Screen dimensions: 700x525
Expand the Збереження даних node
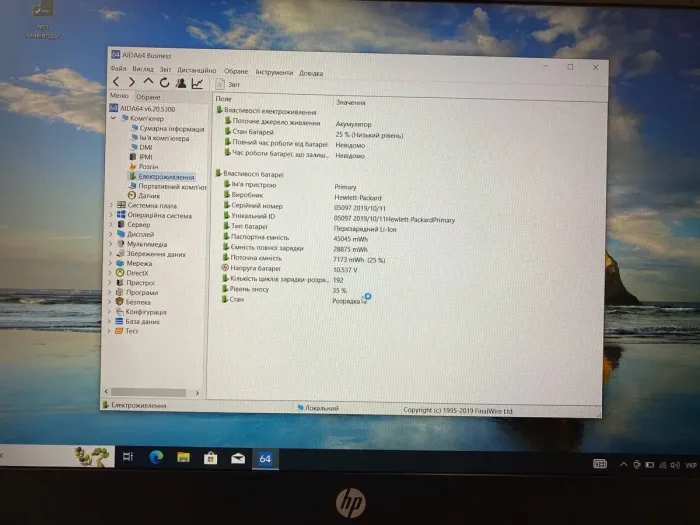pyautogui.click(x=111, y=254)
